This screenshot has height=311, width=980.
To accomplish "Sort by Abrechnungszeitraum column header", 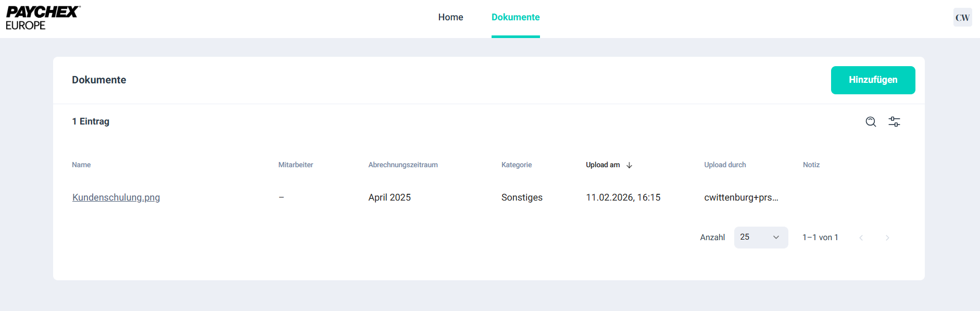I will (403, 165).
